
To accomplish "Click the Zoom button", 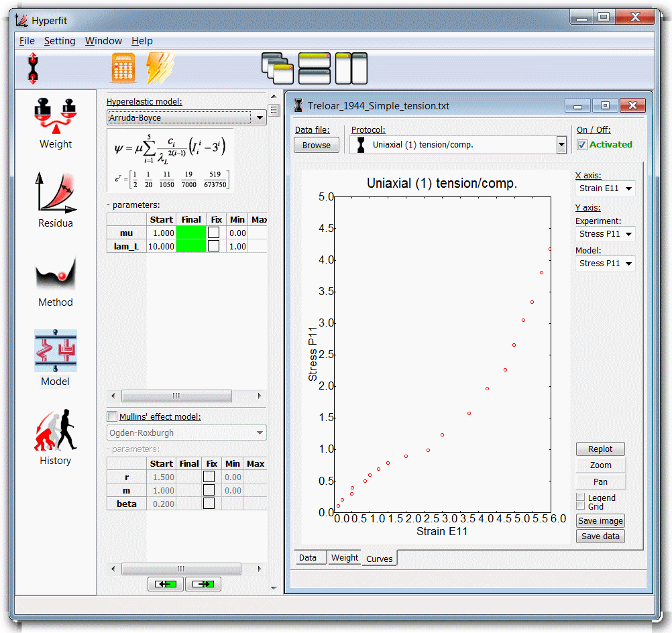I will tap(600, 465).
